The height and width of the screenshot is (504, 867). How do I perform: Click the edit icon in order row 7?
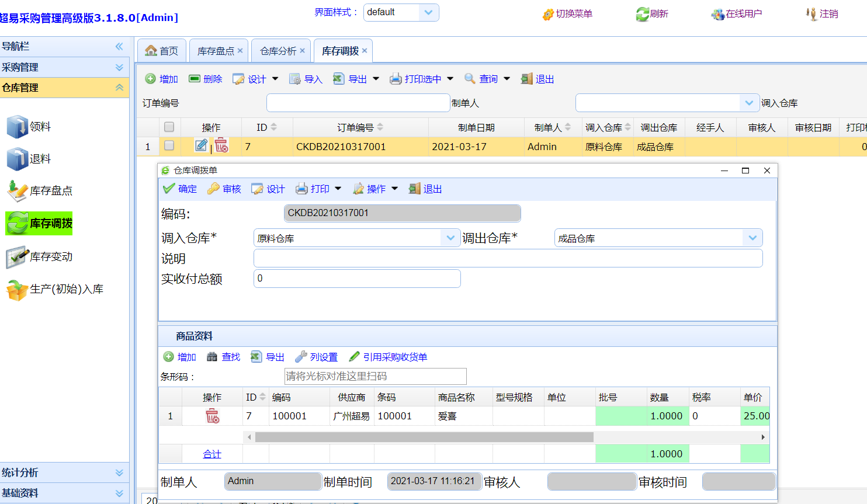pyautogui.click(x=201, y=145)
